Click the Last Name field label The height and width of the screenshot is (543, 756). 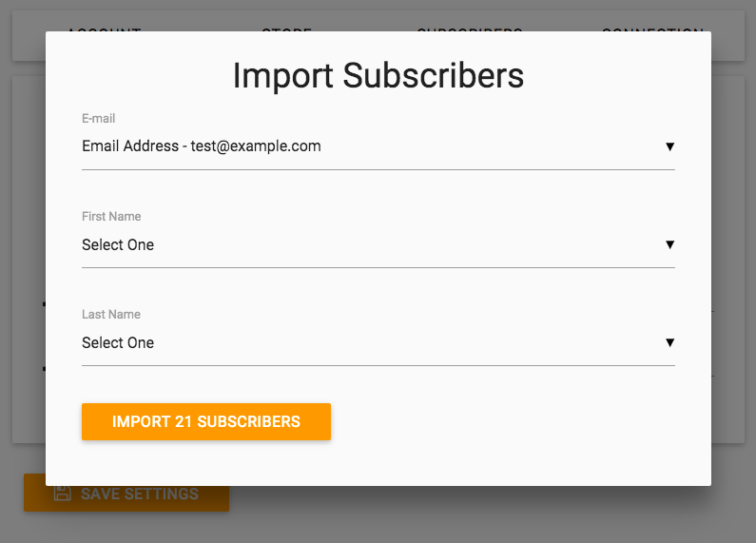tap(111, 315)
